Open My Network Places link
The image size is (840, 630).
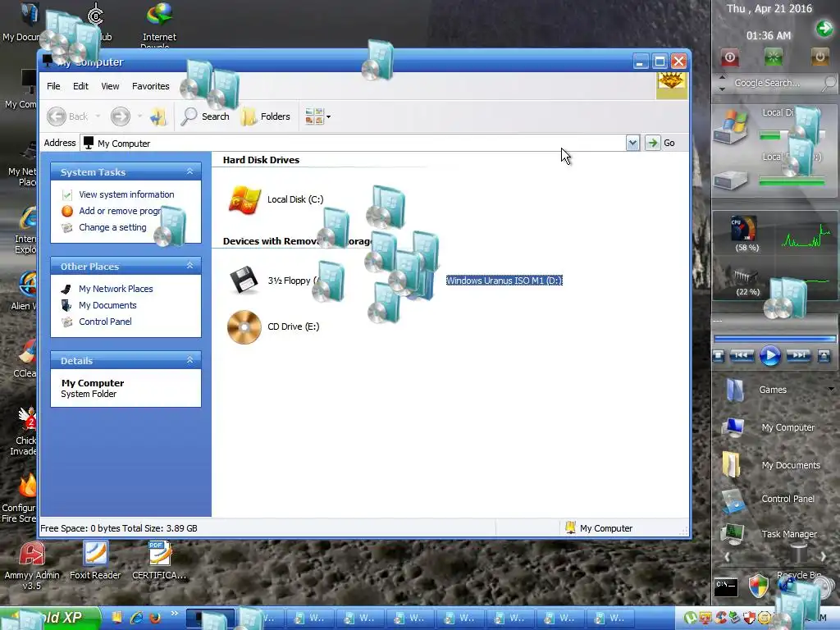pos(116,289)
